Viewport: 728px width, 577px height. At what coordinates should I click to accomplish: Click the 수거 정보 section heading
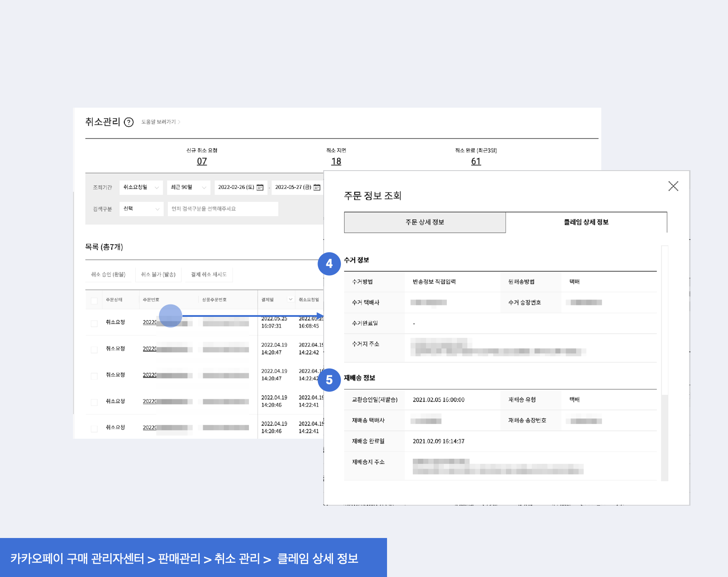356,260
